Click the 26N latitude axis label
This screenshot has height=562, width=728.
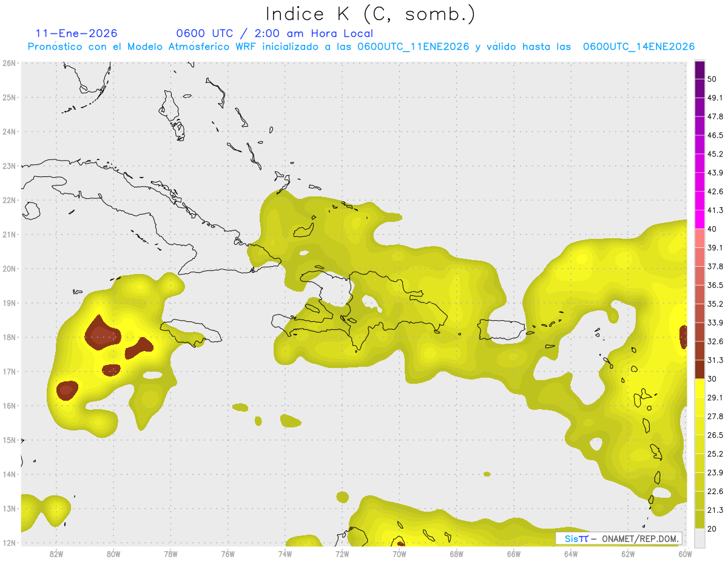[x=9, y=63]
